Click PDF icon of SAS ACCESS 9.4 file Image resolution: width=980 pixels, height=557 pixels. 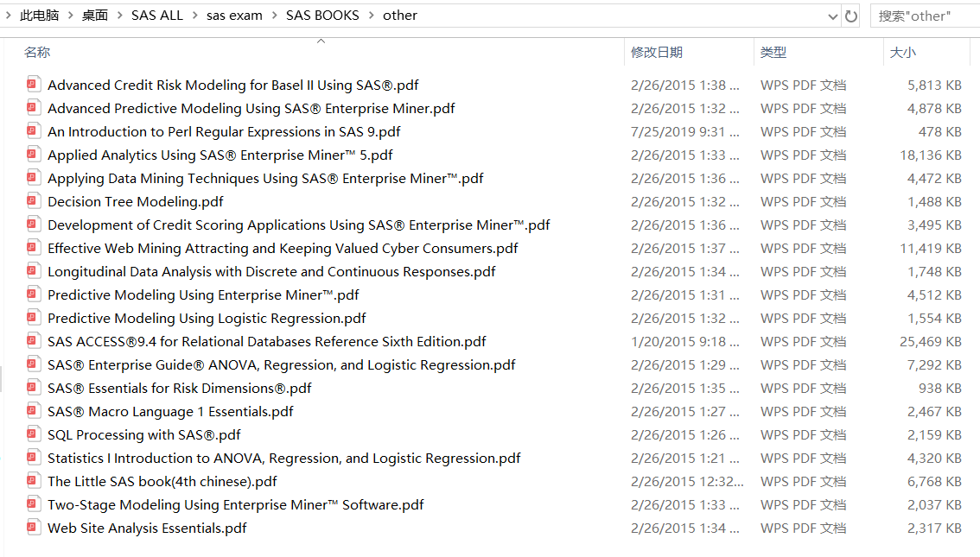pos(34,340)
